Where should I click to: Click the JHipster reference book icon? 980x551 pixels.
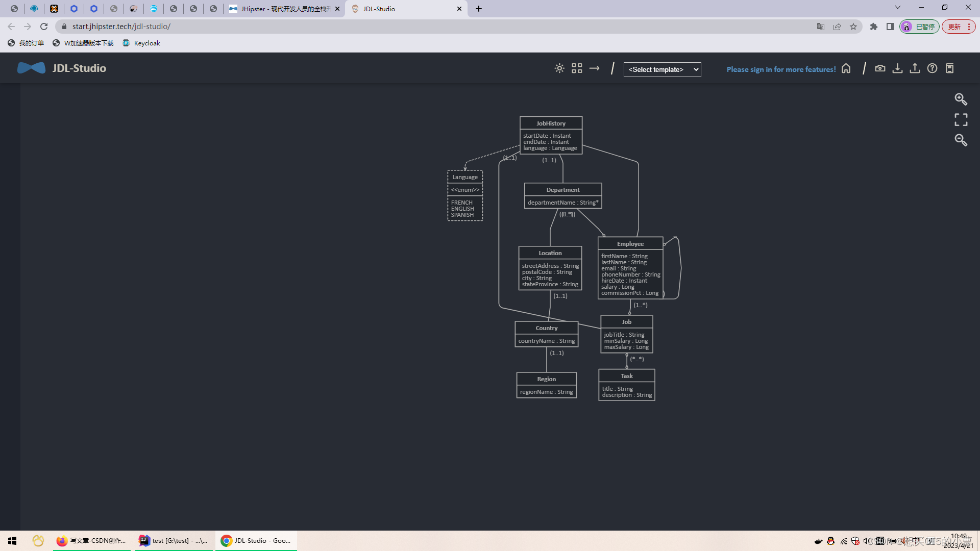point(949,68)
